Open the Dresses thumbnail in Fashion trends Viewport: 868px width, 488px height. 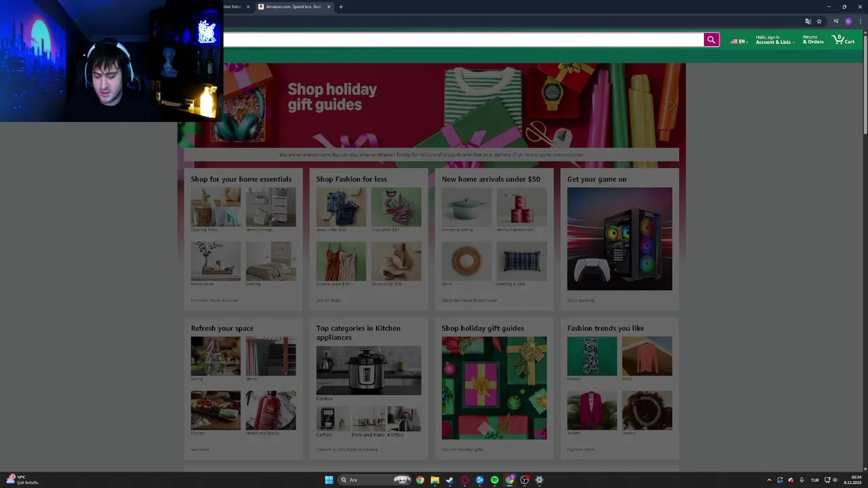pos(592,357)
